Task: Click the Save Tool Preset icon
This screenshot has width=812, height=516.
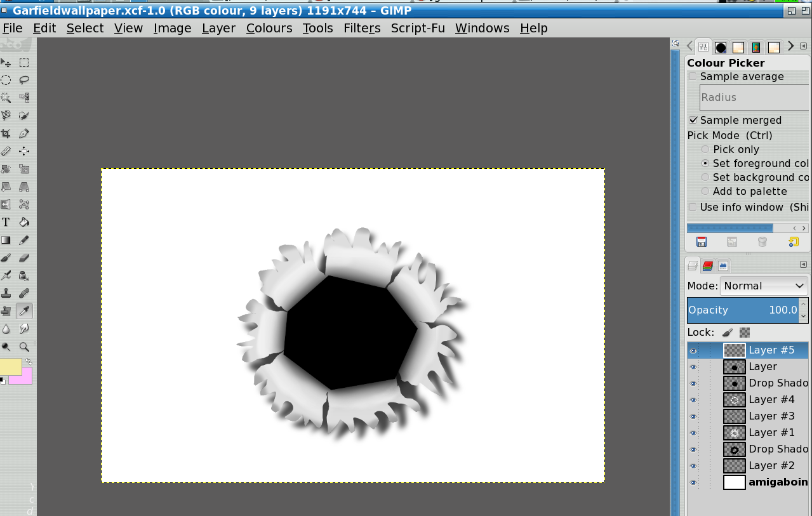Action: (x=702, y=242)
